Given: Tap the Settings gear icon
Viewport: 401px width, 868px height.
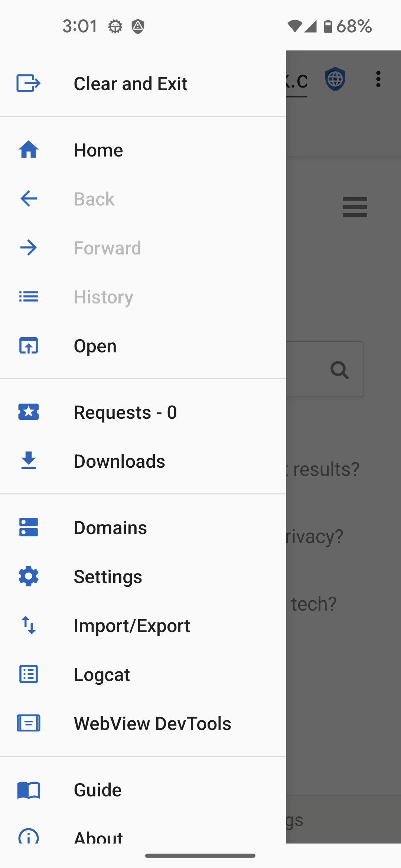Looking at the screenshot, I should 29,576.
